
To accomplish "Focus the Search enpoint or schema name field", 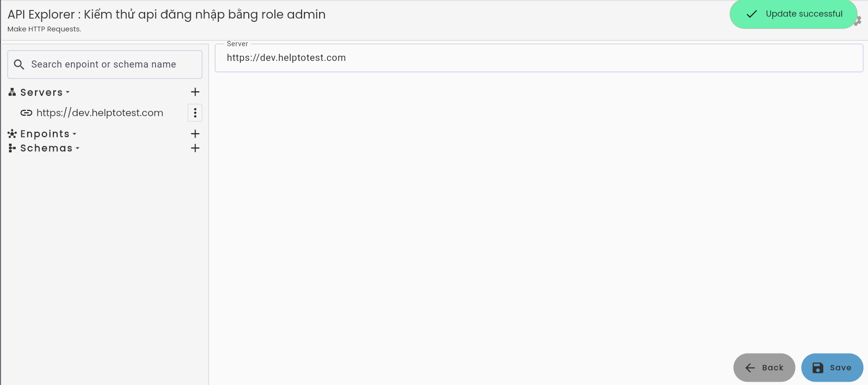I will click(105, 64).
